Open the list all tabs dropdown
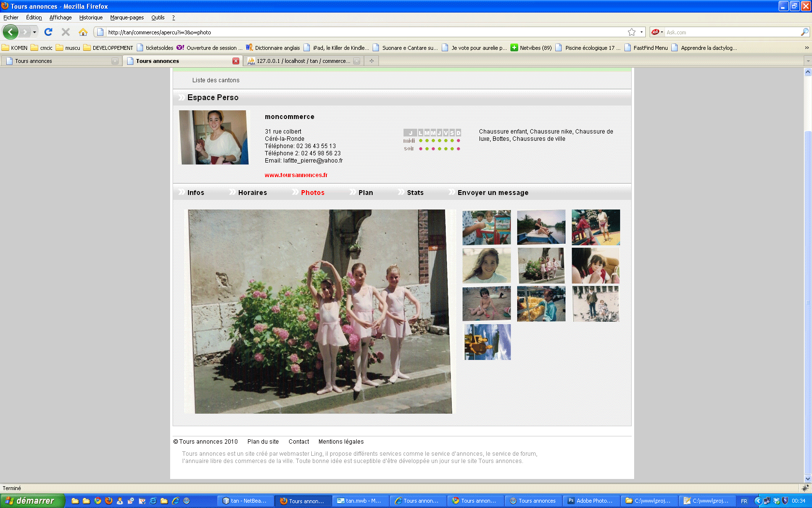Screen dimensions: 812x508 click(808, 61)
